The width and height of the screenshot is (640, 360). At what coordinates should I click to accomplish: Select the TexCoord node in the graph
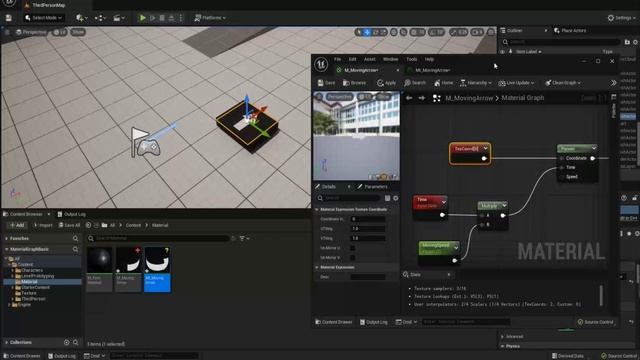click(469, 154)
